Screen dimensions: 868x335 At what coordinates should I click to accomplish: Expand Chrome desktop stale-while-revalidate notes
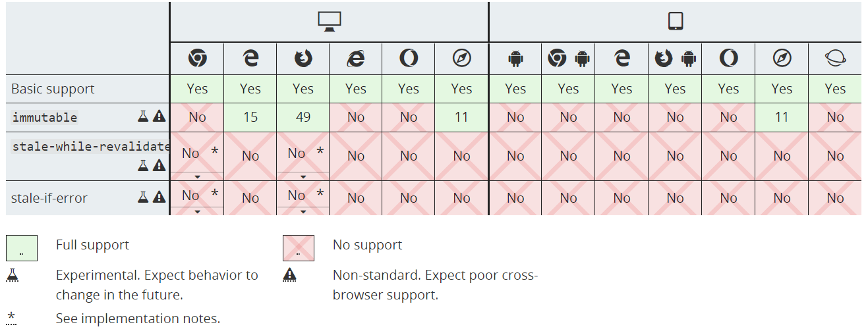(197, 176)
